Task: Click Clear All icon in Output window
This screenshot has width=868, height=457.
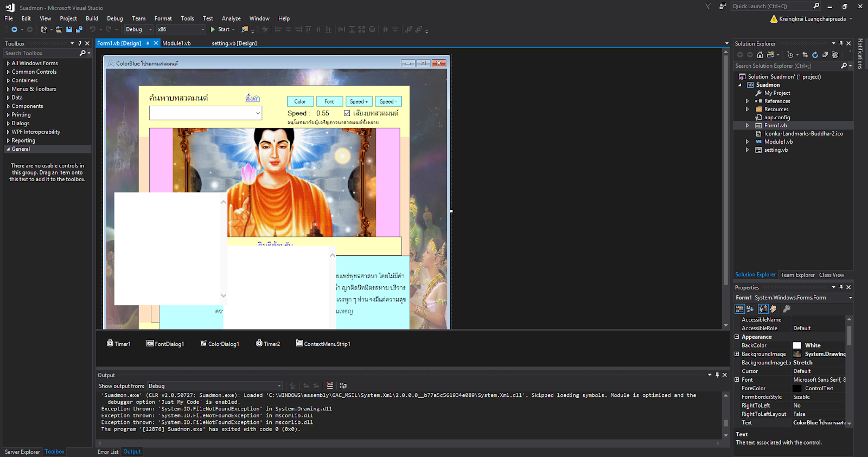Action: point(330,386)
